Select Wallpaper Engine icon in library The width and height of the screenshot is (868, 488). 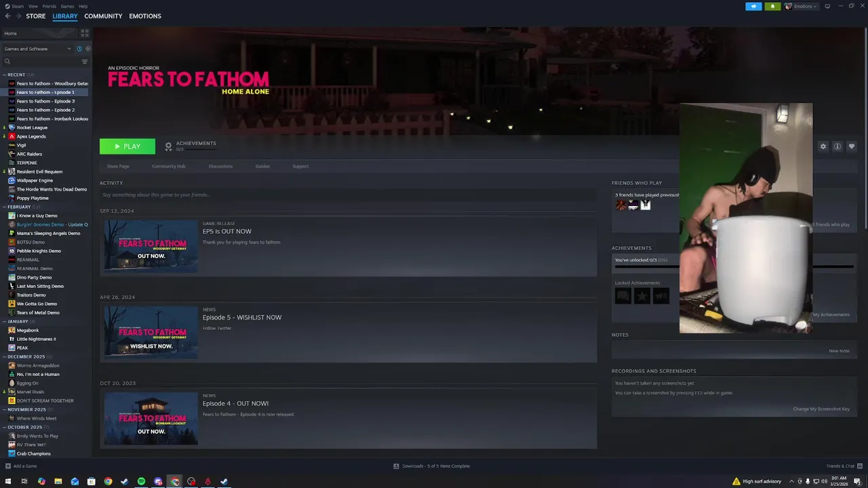tap(12, 180)
